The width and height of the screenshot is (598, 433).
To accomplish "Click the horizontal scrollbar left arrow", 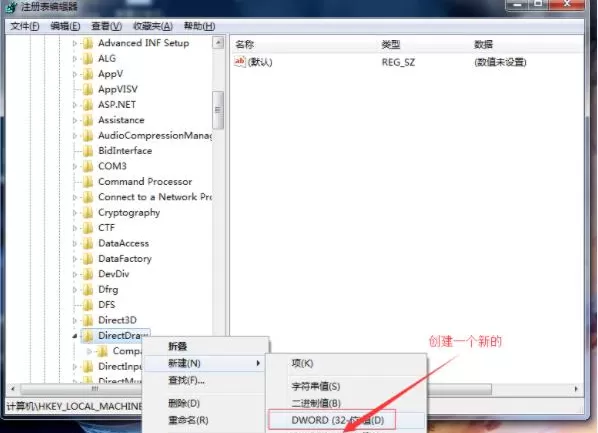I will (x=13, y=389).
